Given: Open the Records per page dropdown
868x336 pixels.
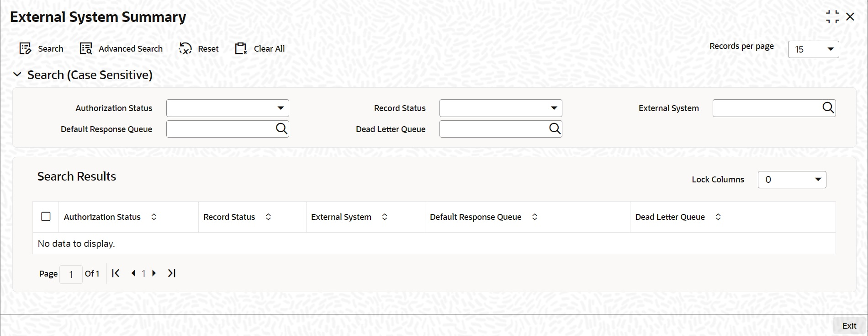Looking at the screenshot, I should coord(830,49).
